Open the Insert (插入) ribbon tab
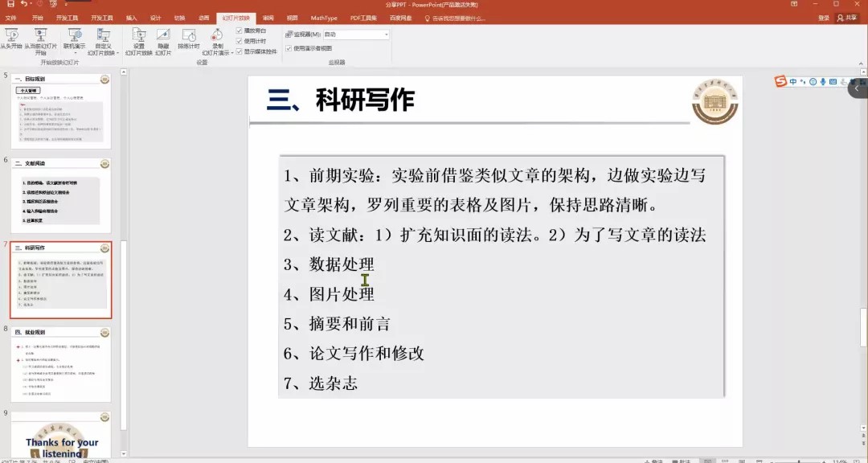 [131, 18]
